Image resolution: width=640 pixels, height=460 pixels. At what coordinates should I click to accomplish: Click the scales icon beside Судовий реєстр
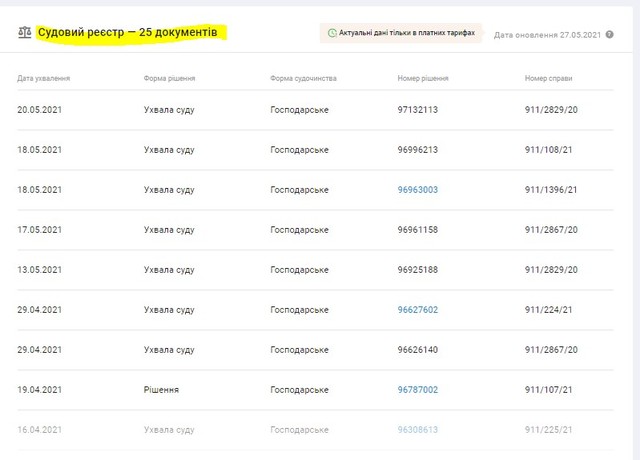click(24, 33)
